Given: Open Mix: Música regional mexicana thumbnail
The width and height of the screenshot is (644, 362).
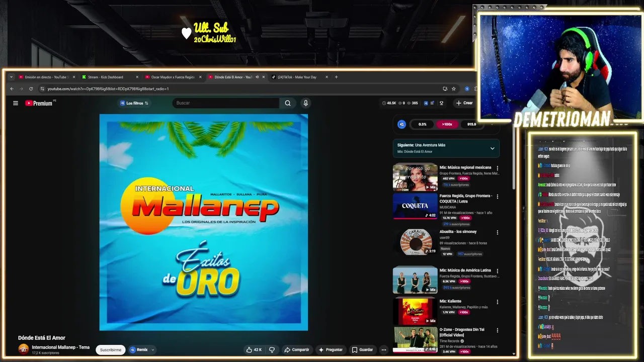Looking at the screenshot, I should pyautogui.click(x=415, y=178).
